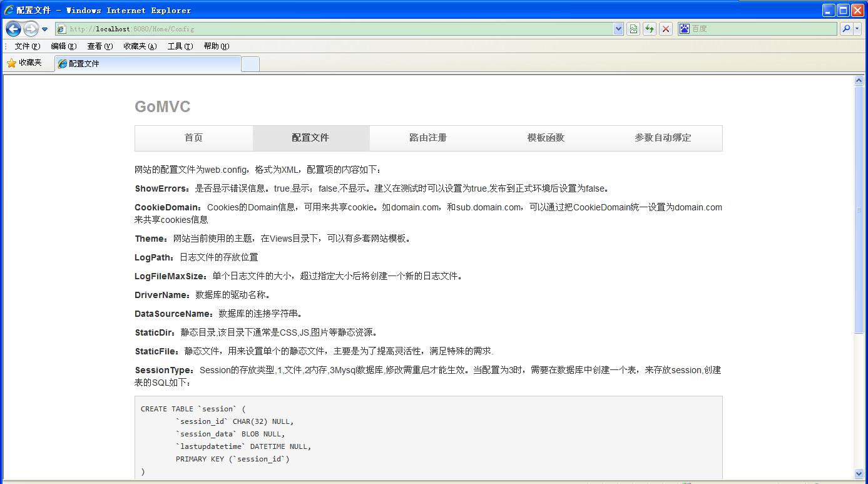Click the 收藏夹 favorites star button
The width and height of the screenshot is (868, 484).
pyautogui.click(x=24, y=63)
